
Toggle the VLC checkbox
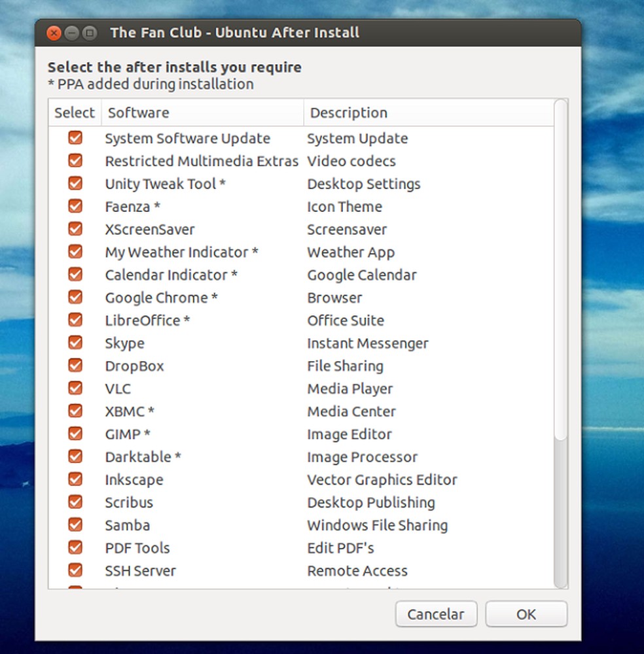75,388
